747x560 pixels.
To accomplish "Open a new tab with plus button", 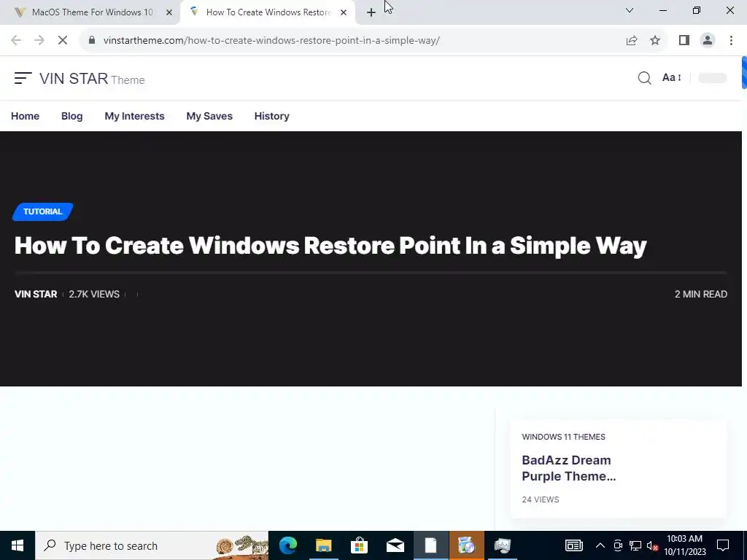I will coord(371,12).
